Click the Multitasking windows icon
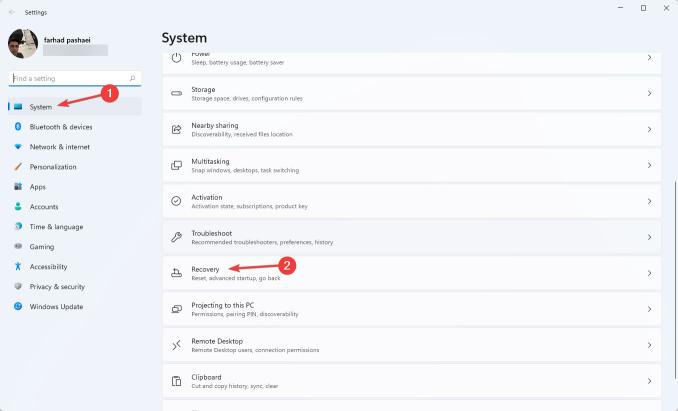678x411 pixels. [x=176, y=165]
